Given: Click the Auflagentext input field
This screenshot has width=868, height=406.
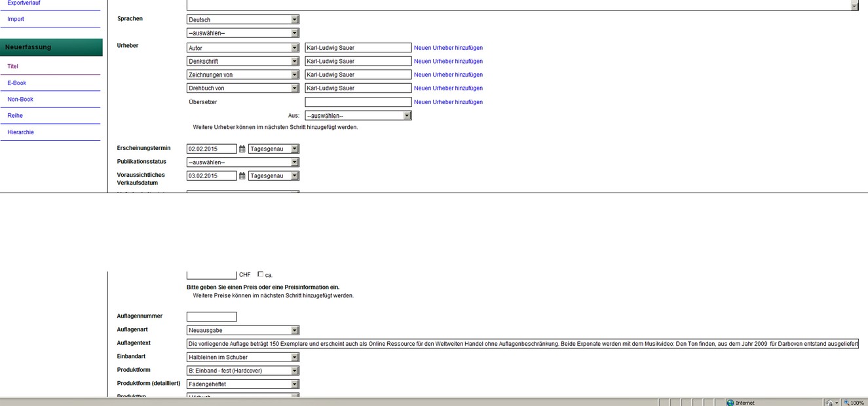Looking at the screenshot, I should pos(522,344).
